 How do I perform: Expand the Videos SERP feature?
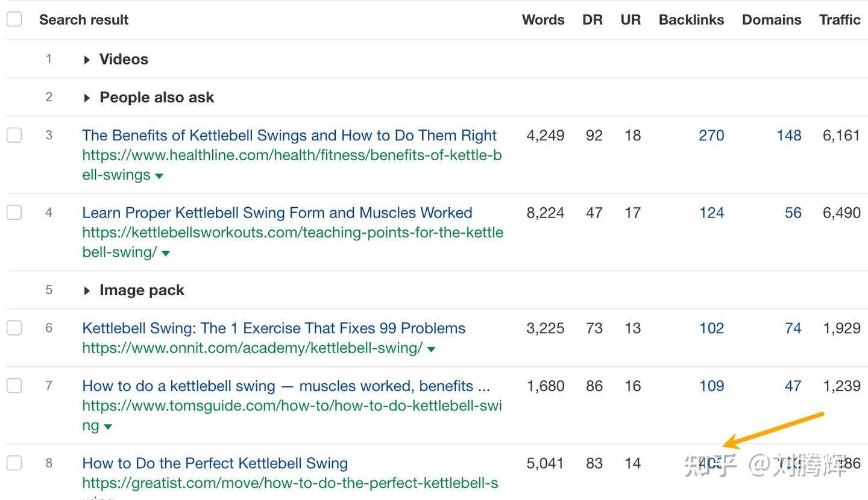[87, 60]
